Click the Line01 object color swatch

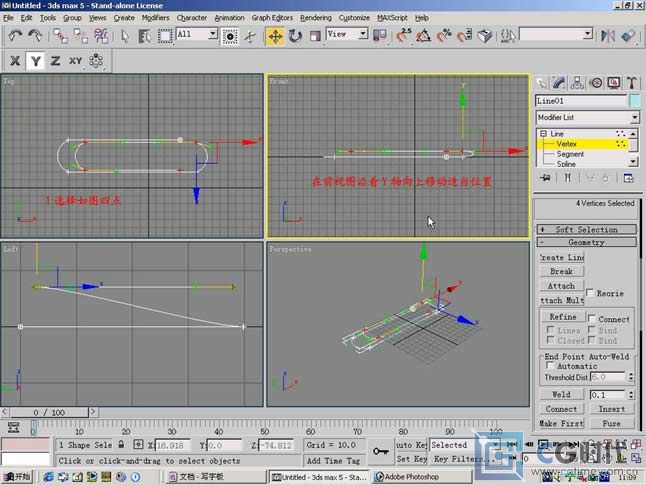[635, 101]
